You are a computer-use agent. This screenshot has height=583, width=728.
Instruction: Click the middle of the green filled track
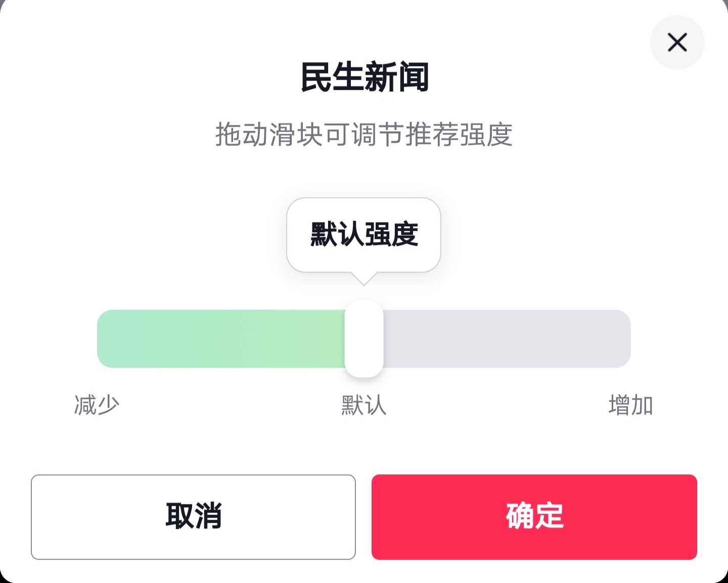pos(221,338)
